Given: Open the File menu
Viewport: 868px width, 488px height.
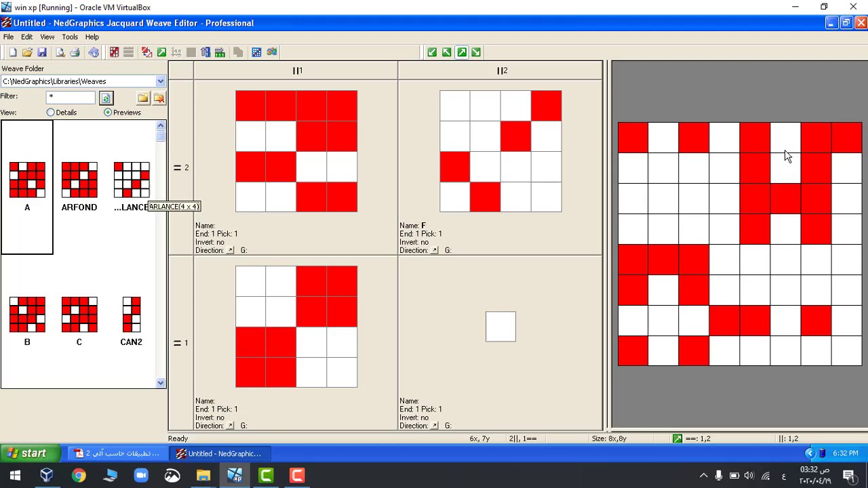Looking at the screenshot, I should (x=8, y=37).
